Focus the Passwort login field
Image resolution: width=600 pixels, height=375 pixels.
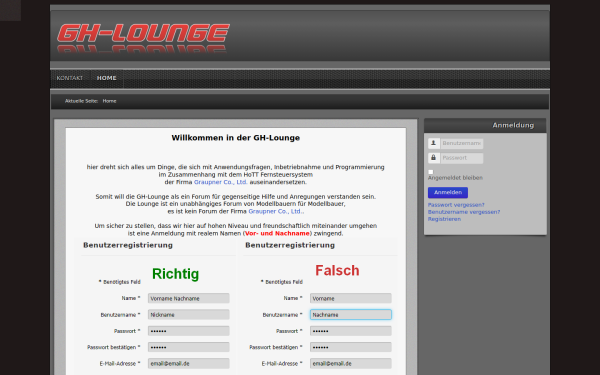[x=461, y=158]
